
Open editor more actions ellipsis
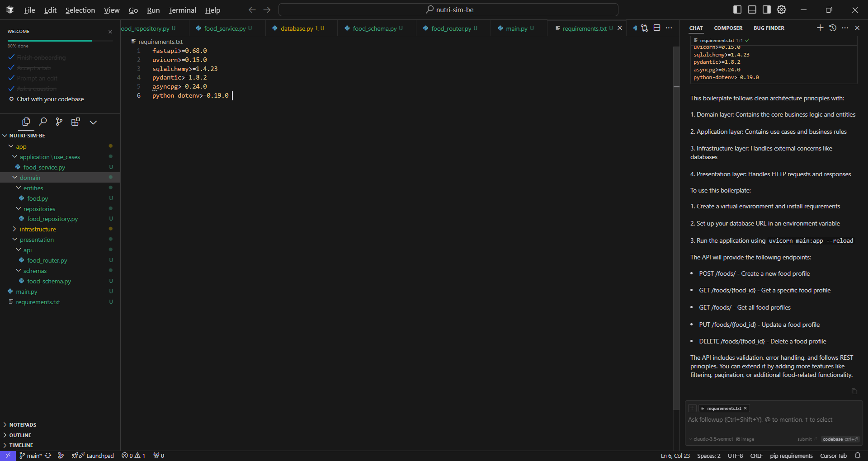[x=669, y=28]
